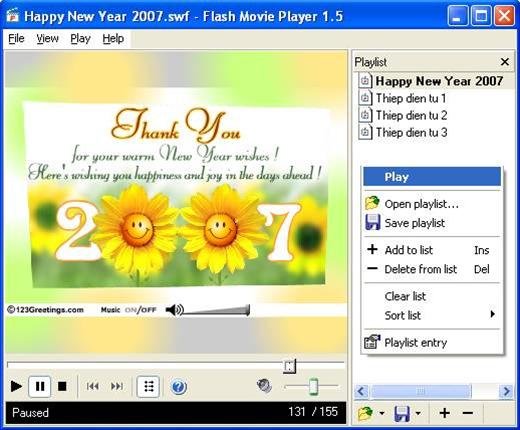Toggle music ON/OFF in the greeting card
Screen dimensions: 520x430
click(x=140, y=310)
